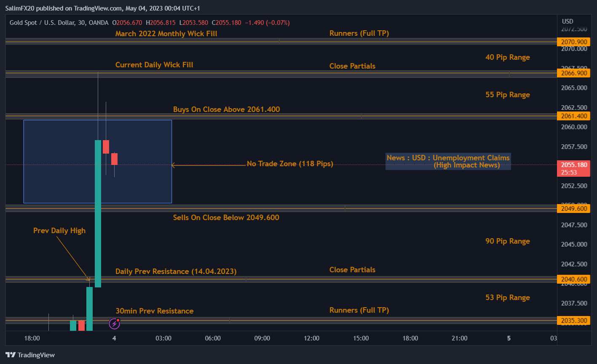Toggle the News: USD Unemployment Claims annotation
Screen dimensions: 597x364
pyautogui.click(x=447, y=161)
